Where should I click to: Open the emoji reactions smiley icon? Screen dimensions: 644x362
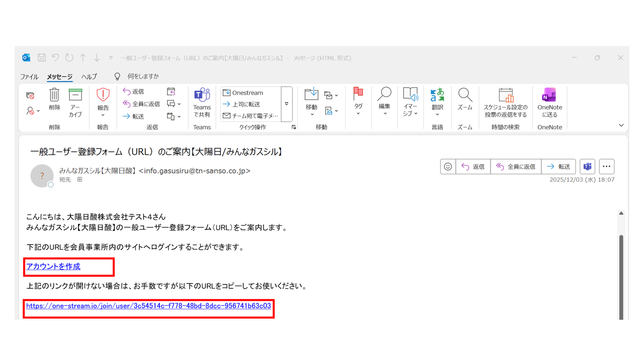click(448, 167)
